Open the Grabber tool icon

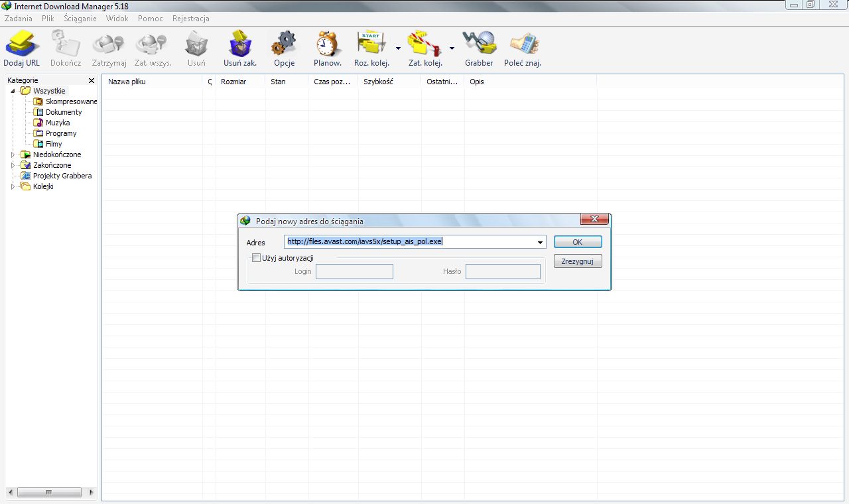tap(479, 44)
